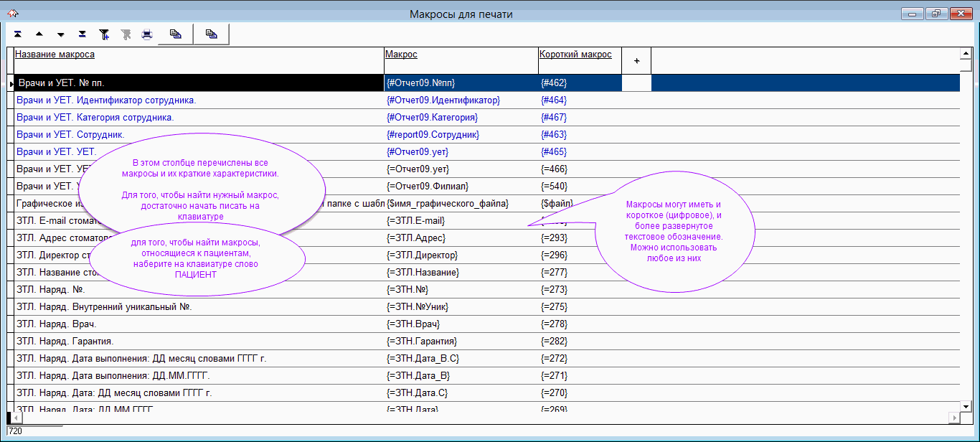Select the row 'Врачи и УЕТ. Идентификатор сотрудника.'
The height and width of the screenshot is (442, 980).
pos(106,100)
